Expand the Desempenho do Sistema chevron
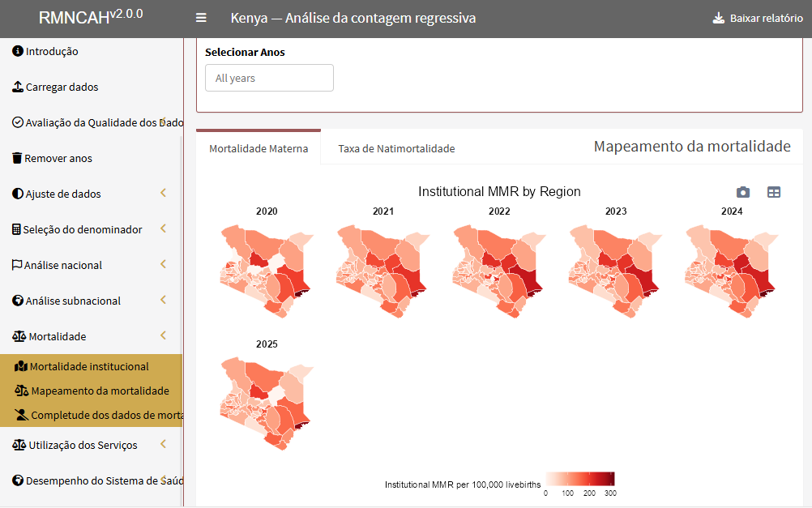 [163, 480]
